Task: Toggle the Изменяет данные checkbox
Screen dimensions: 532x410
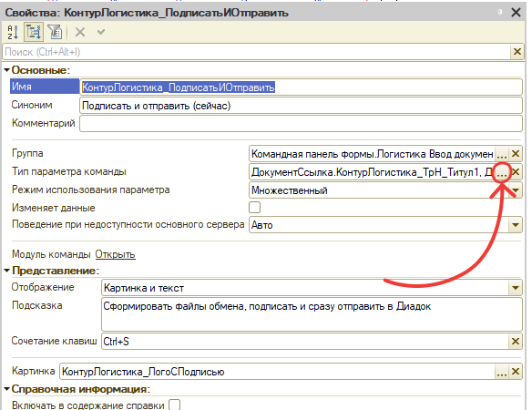Action: 254,208
